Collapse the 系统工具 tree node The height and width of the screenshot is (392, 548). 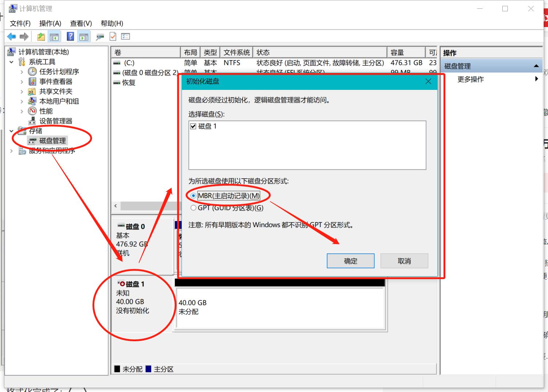12,62
